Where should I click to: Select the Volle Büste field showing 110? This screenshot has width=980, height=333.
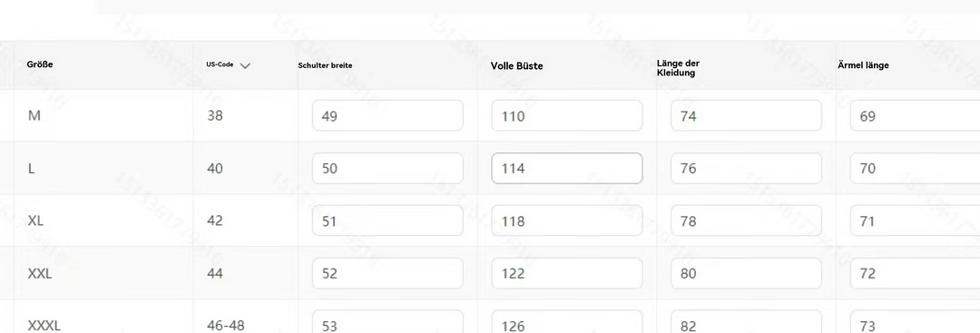[x=567, y=115]
